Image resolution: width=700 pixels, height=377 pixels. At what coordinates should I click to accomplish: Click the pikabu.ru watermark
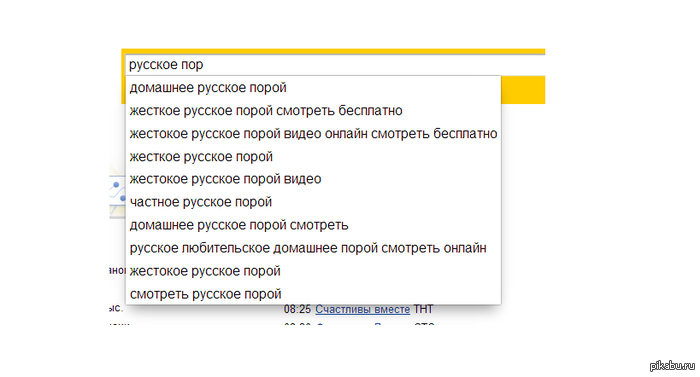(x=672, y=365)
